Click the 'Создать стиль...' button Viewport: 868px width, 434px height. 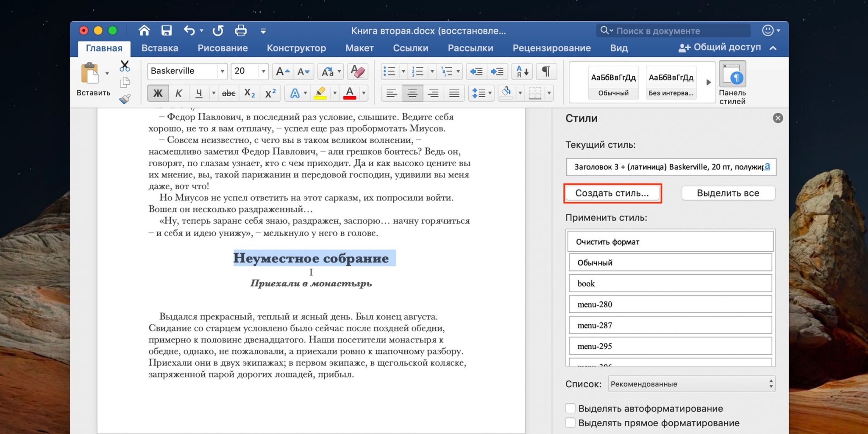(x=612, y=193)
